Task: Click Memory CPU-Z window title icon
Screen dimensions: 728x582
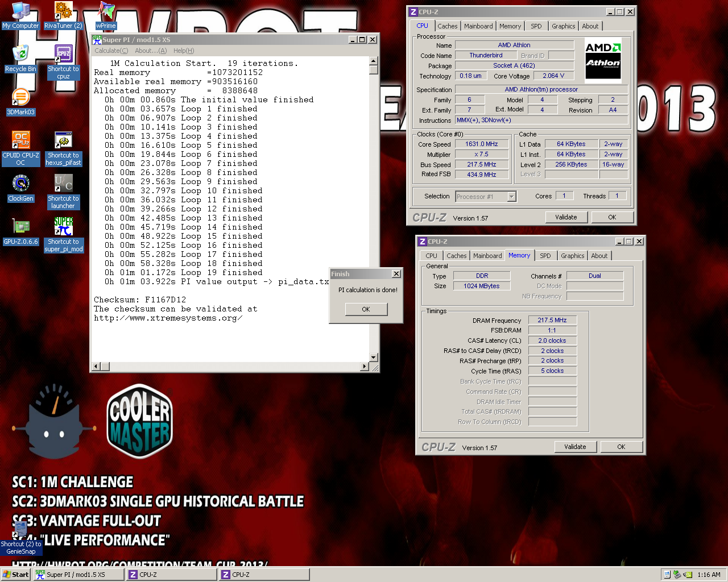Action: (423, 242)
